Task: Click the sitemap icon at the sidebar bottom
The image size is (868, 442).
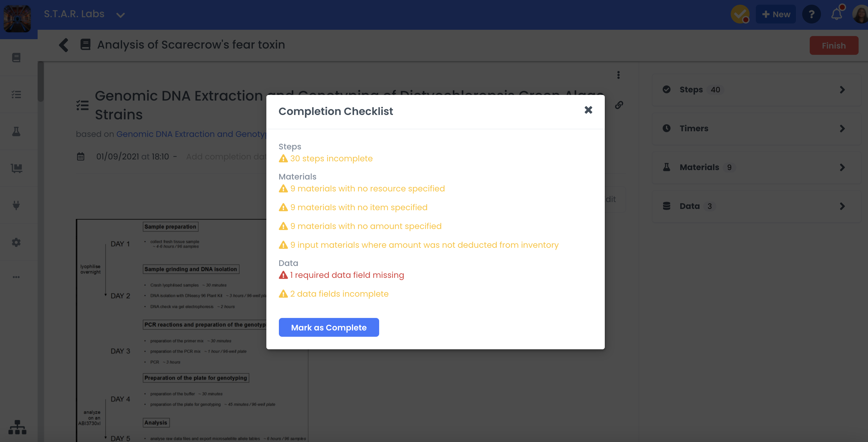Action: pos(17,427)
